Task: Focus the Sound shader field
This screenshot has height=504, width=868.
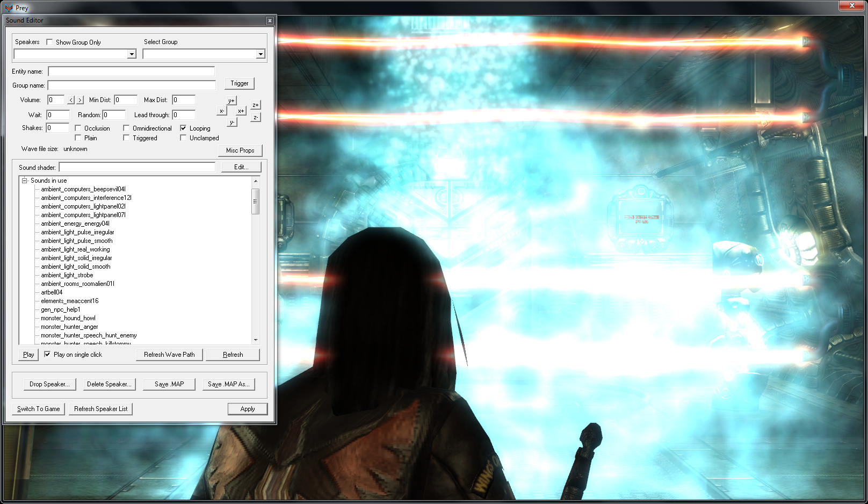Action: 137,167
